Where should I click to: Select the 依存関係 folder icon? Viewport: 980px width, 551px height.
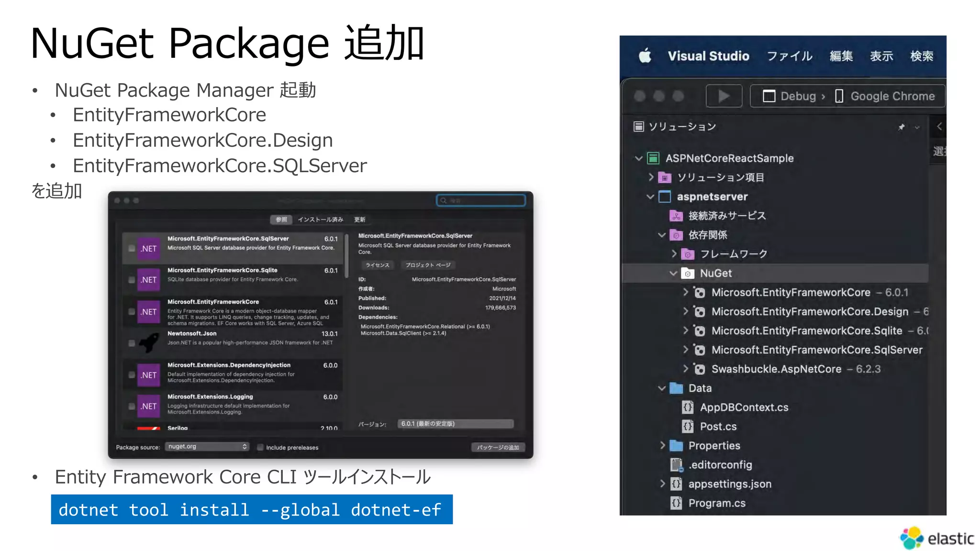click(x=676, y=235)
